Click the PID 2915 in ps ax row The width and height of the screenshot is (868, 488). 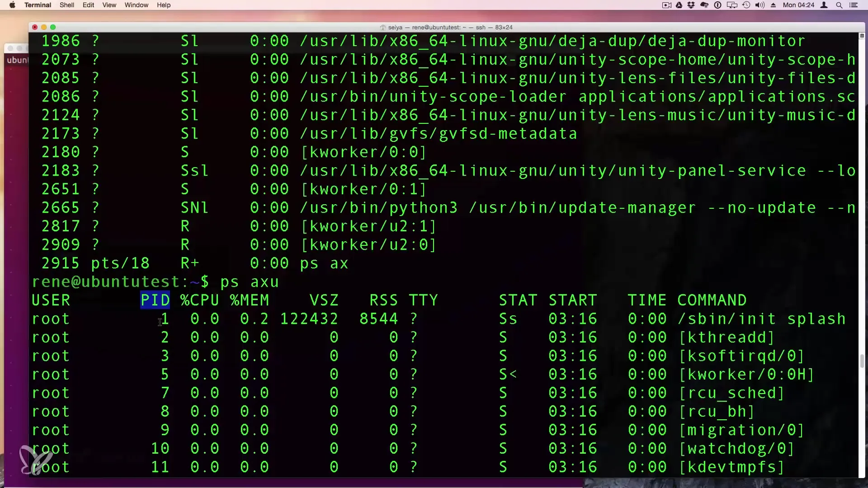61,263
